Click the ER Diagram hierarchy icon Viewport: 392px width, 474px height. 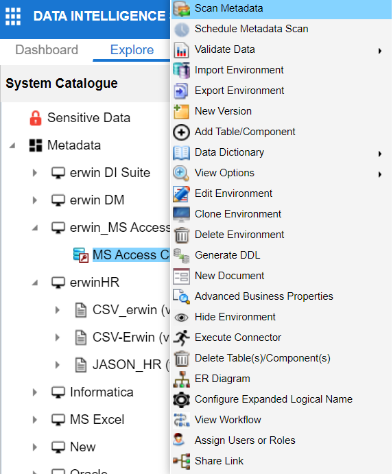coord(181,379)
